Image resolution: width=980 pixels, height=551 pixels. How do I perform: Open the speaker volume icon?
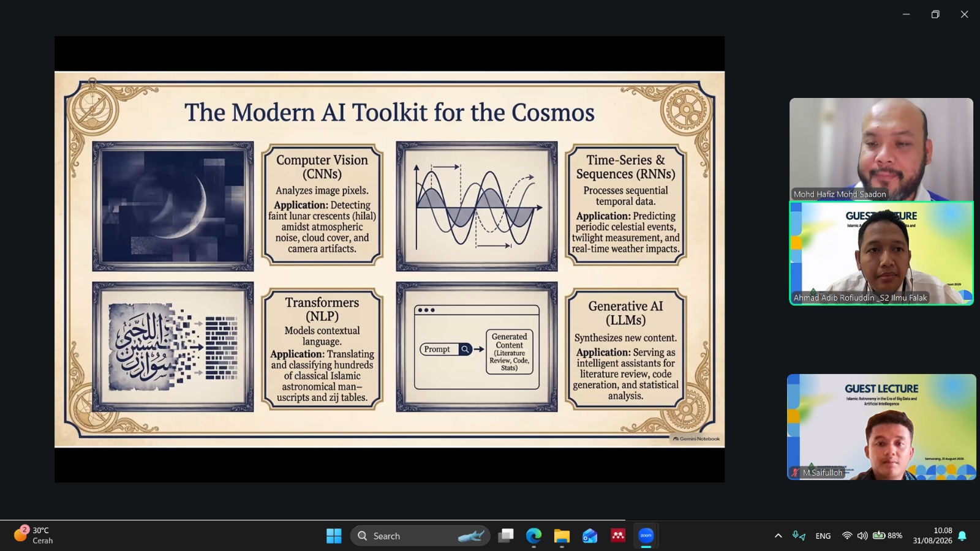[x=862, y=536]
